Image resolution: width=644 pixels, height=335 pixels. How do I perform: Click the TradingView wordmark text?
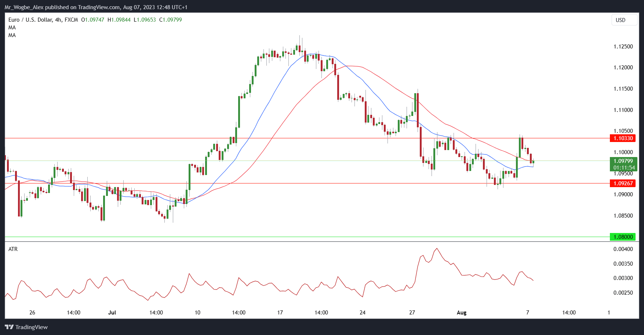pos(32,327)
